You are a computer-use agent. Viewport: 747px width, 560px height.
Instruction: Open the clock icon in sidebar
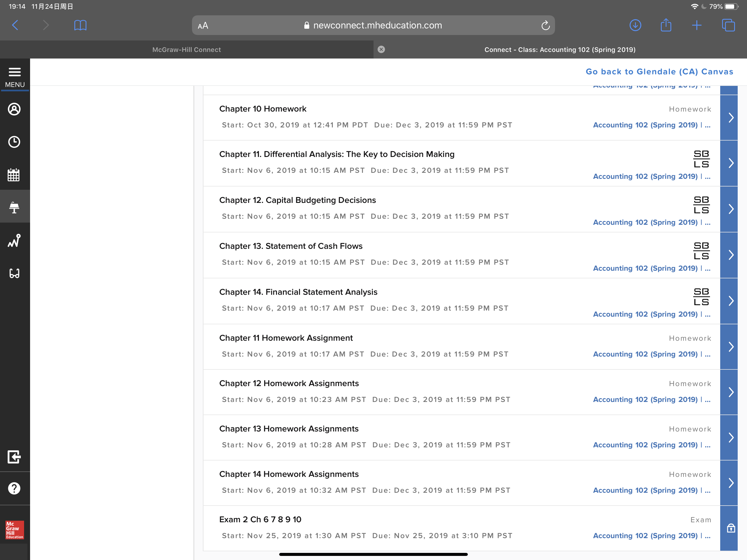pos(14,142)
